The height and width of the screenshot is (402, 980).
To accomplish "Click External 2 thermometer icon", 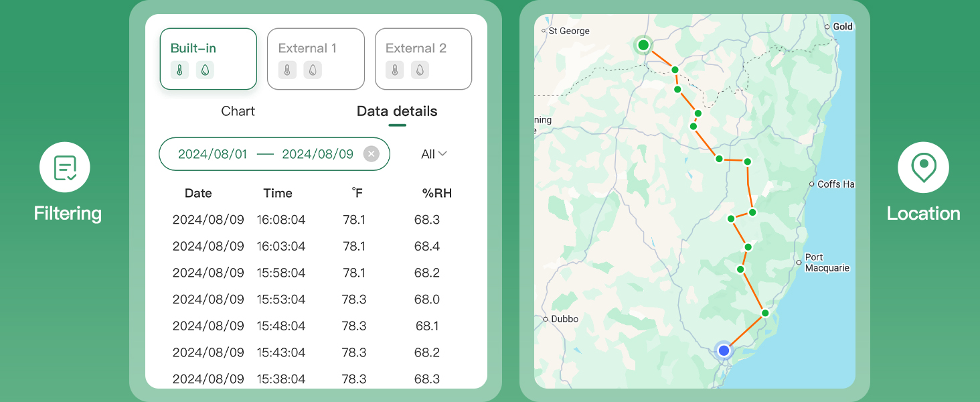I will [x=394, y=70].
